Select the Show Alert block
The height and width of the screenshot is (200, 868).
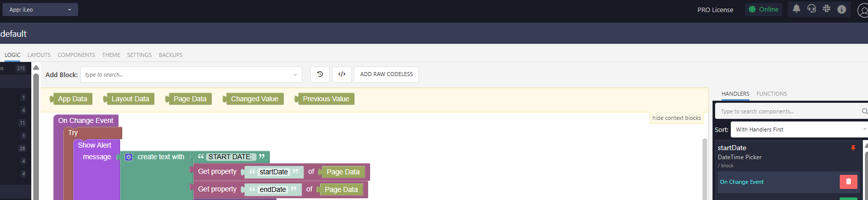tap(94, 145)
